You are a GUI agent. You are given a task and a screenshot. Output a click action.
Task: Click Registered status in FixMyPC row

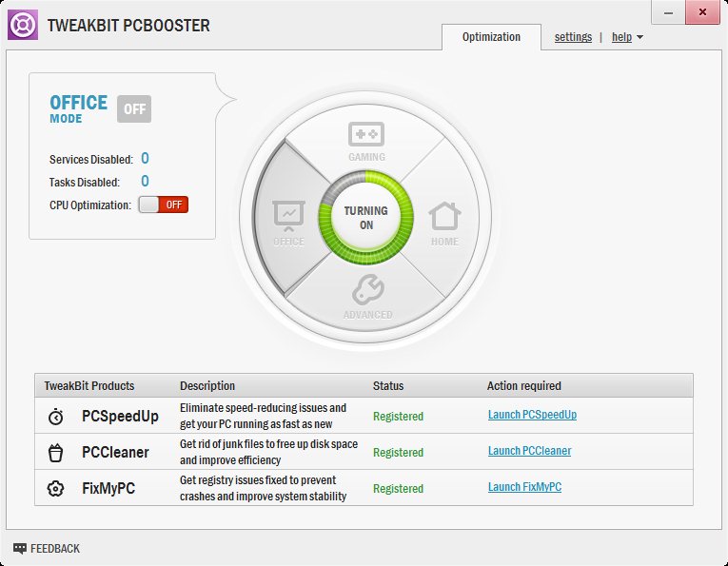pyautogui.click(x=399, y=489)
